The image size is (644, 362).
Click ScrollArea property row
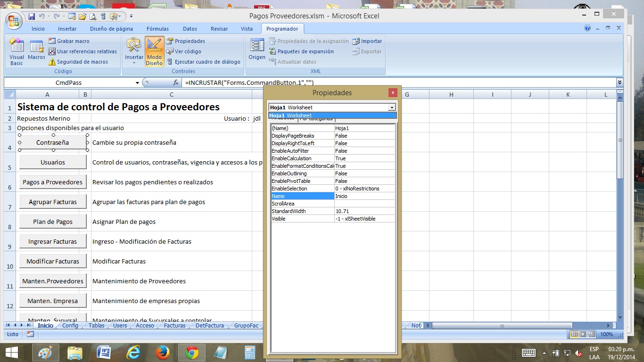point(333,204)
